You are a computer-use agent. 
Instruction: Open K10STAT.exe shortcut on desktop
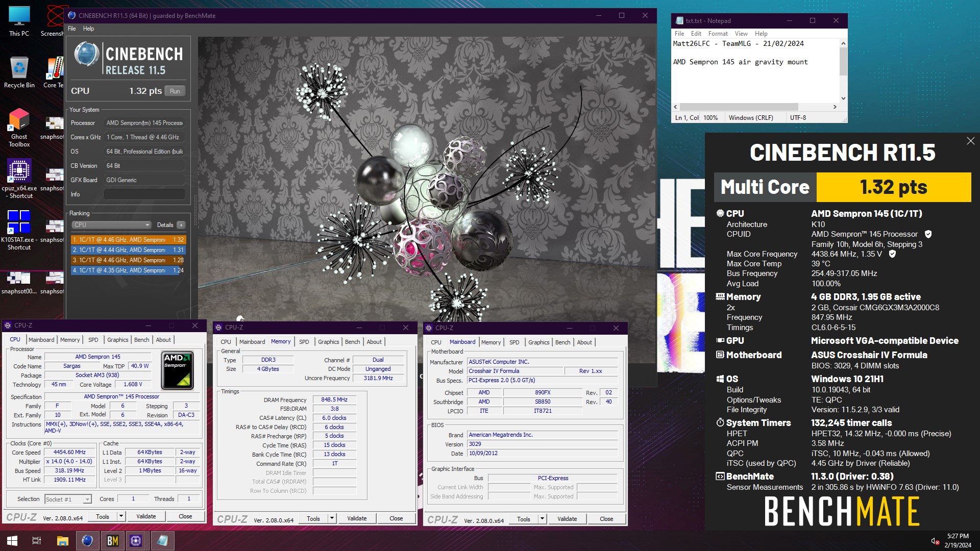click(x=19, y=230)
